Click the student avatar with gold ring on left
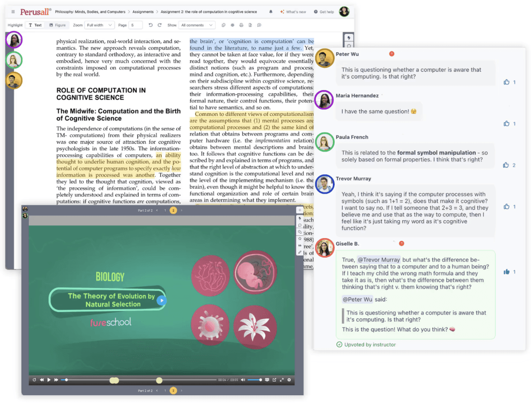This screenshot has height=403, width=532. 14,81
